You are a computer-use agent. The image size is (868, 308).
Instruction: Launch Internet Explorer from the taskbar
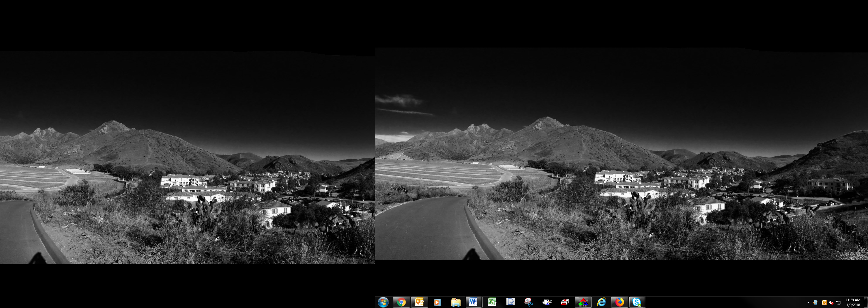tap(601, 302)
